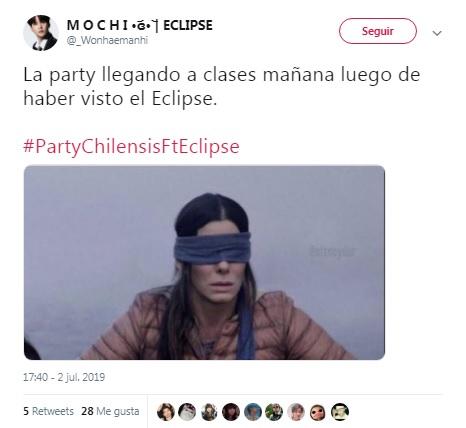The image size is (466, 428).
Task: Open the pink-toned seventh liker avatar
Action: pos(296,412)
